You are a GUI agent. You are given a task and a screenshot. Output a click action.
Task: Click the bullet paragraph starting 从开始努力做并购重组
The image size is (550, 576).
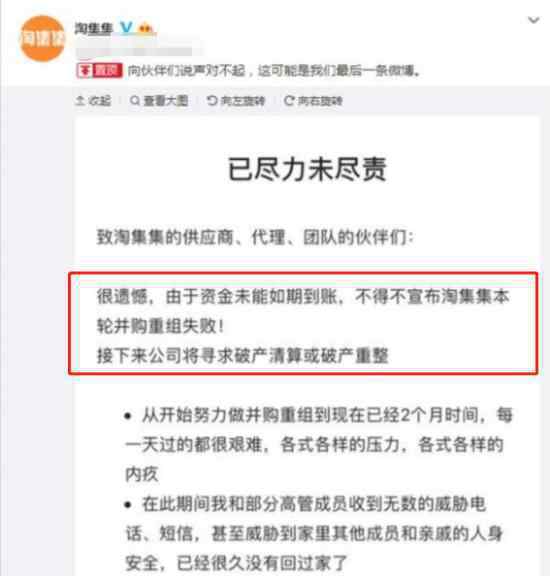point(318,444)
